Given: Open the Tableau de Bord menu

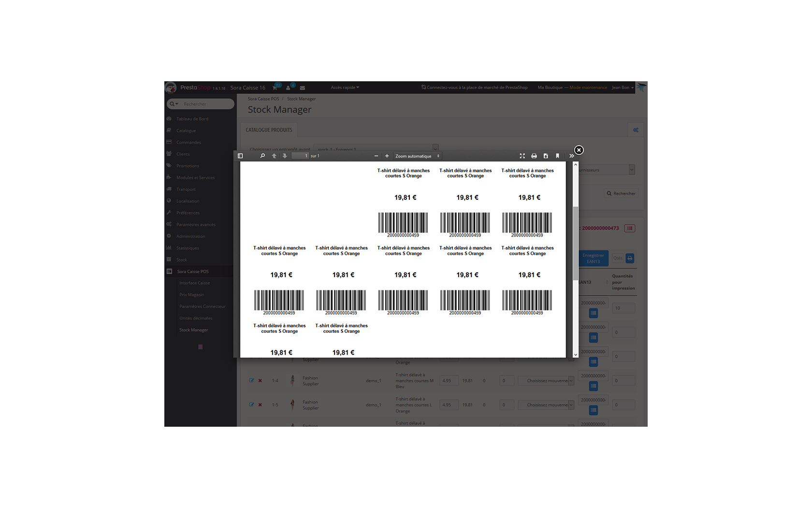Looking at the screenshot, I should point(192,119).
